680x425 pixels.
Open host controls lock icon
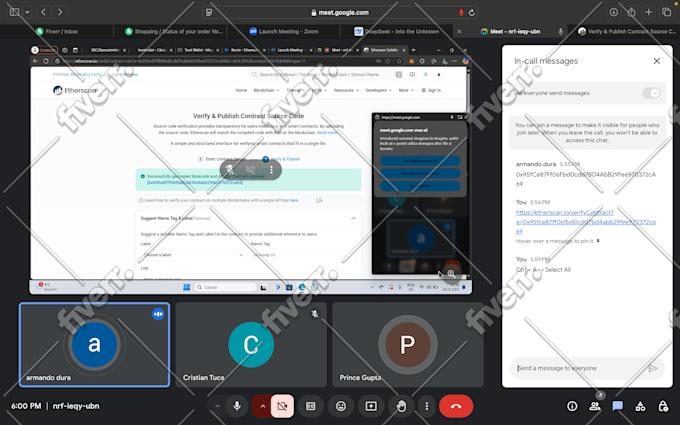[663, 406]
